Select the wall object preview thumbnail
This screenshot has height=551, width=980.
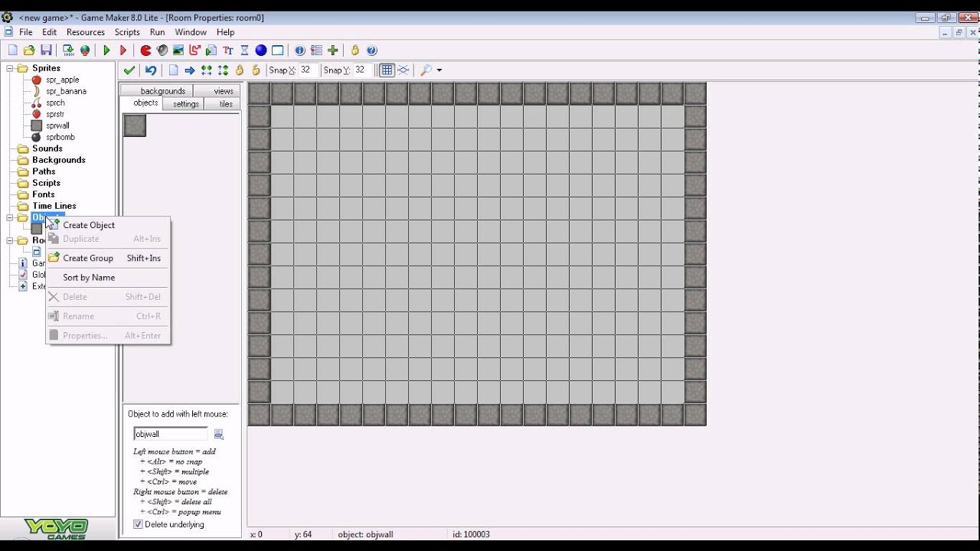tap(135, 126)
